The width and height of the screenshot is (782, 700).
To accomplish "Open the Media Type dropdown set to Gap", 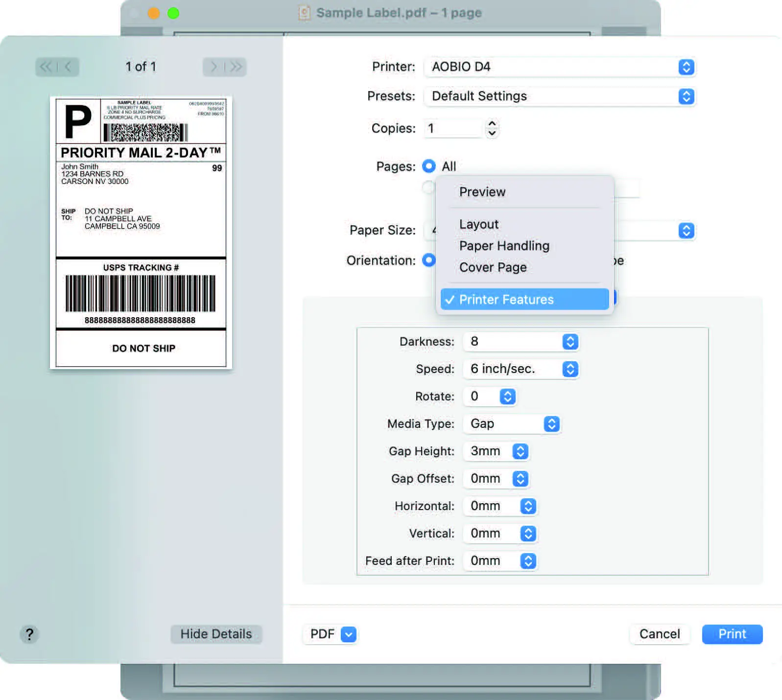I will [511, 424].
